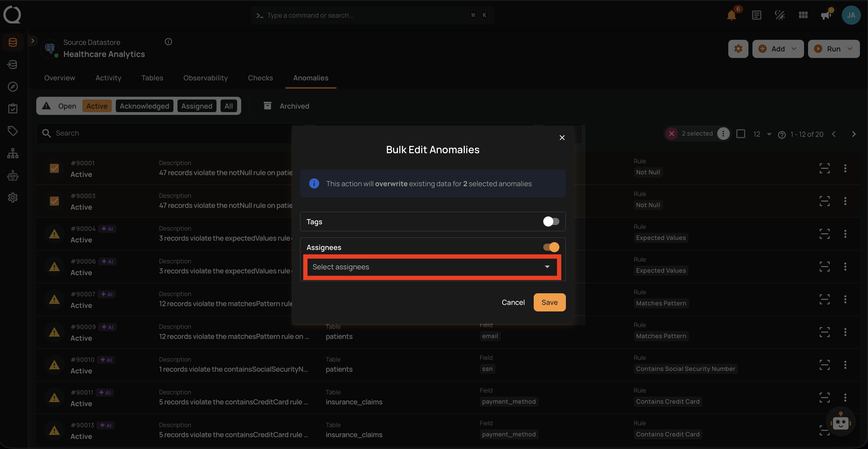The width and height of the screenshot is (868, 449).
Task: Click the Qualytics logo
Action: (12, 15)
